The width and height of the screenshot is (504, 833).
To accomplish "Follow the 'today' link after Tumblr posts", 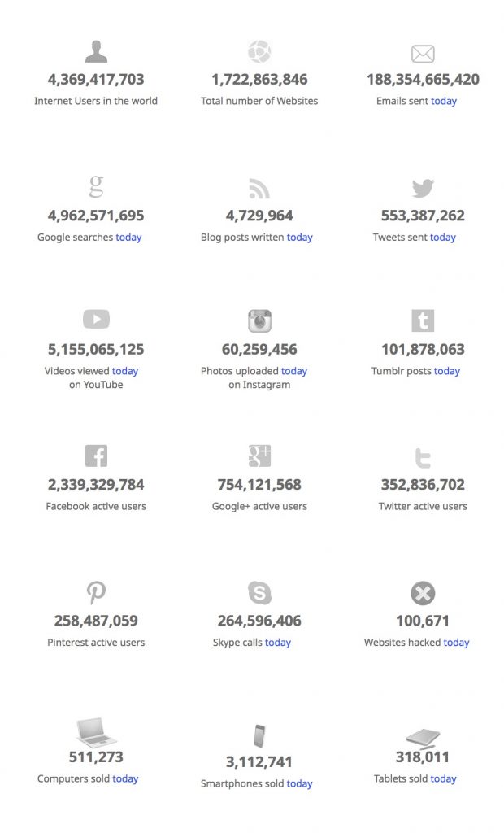I will 446,371.
